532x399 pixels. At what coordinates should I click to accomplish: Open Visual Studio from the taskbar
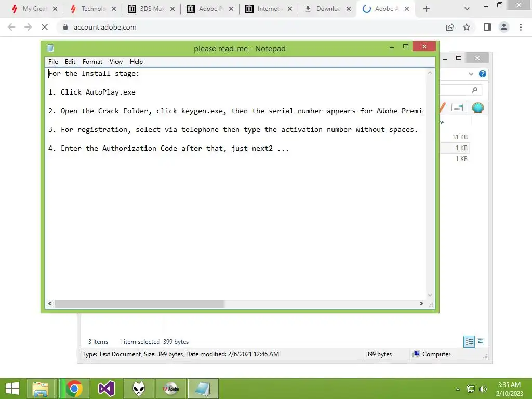(106, 389)
